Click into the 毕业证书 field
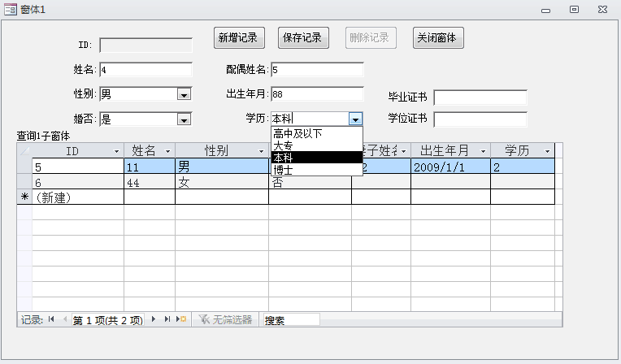This screenshot has width=621, height=364. [x=480, y=97]
